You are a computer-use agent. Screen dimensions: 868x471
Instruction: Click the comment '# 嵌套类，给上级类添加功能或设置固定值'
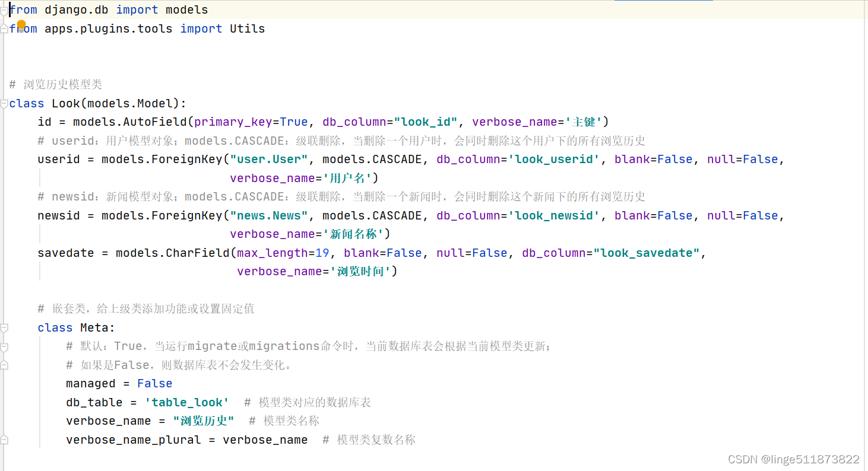[x=146, y=308]
